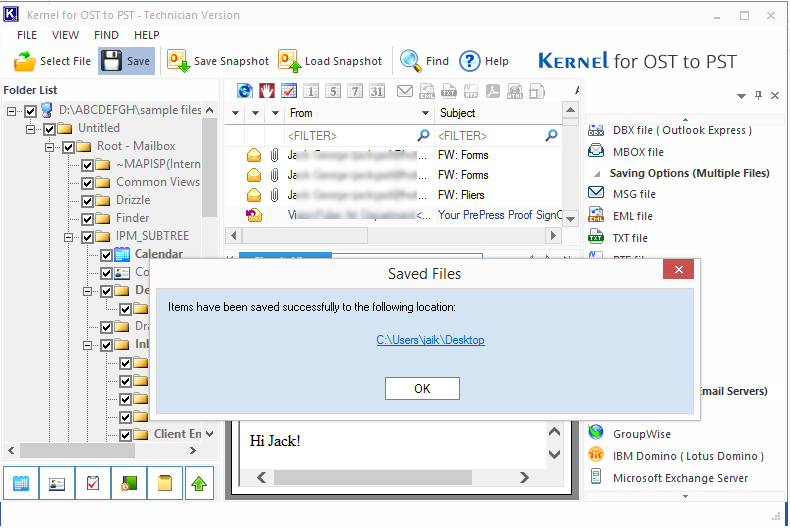Open the FIND menu
The height and width of the screenshot is (528, 790).
[106, 35]
